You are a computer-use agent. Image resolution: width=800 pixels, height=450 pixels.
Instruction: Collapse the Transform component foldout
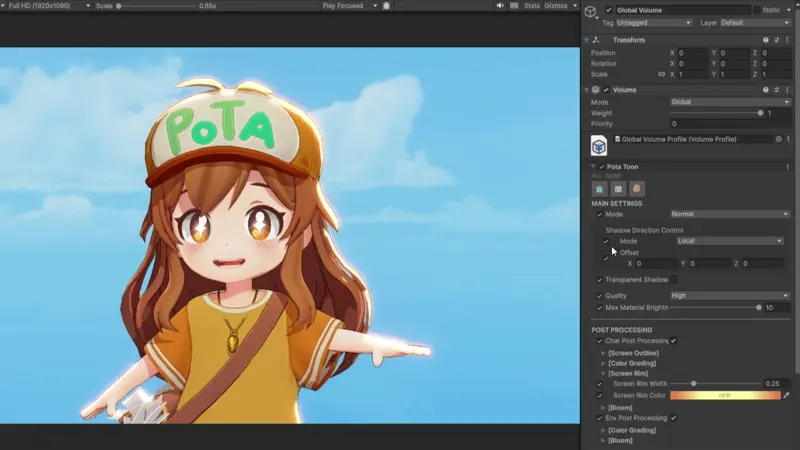[587, 40]
